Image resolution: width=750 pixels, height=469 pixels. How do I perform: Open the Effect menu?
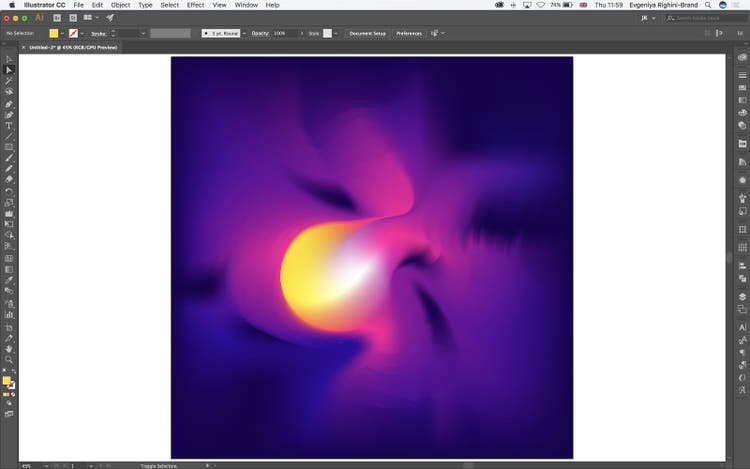(x=195, y=5)
